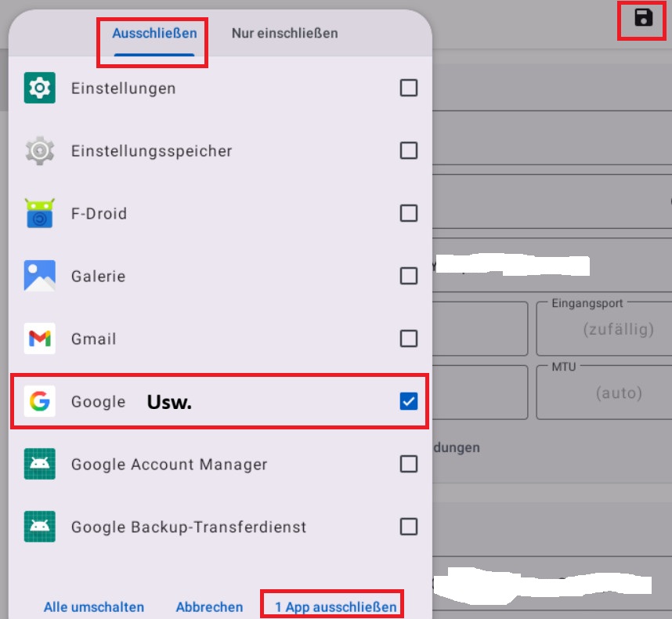Confirm with 1 App ausschließen button
The image size is (672, 619).
pos(335,606)
